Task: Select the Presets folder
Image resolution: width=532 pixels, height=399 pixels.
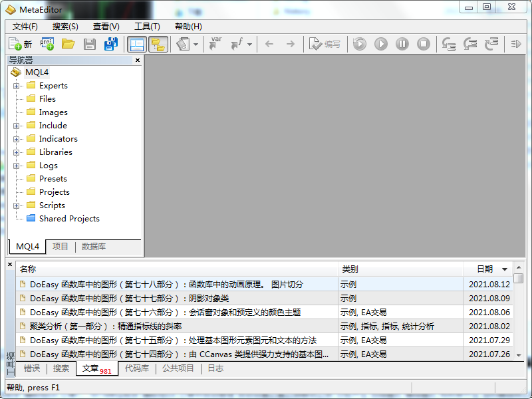Action: [53, 179]
